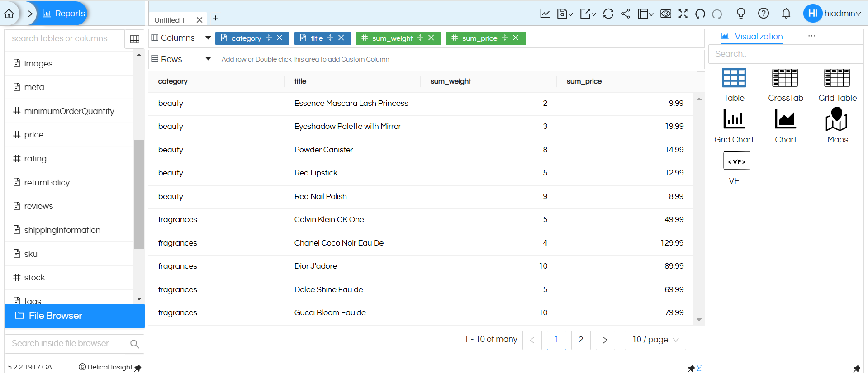This screenshot has height=374, width=868.
Task: Preview report with eye icon
Action: point(666,14)
